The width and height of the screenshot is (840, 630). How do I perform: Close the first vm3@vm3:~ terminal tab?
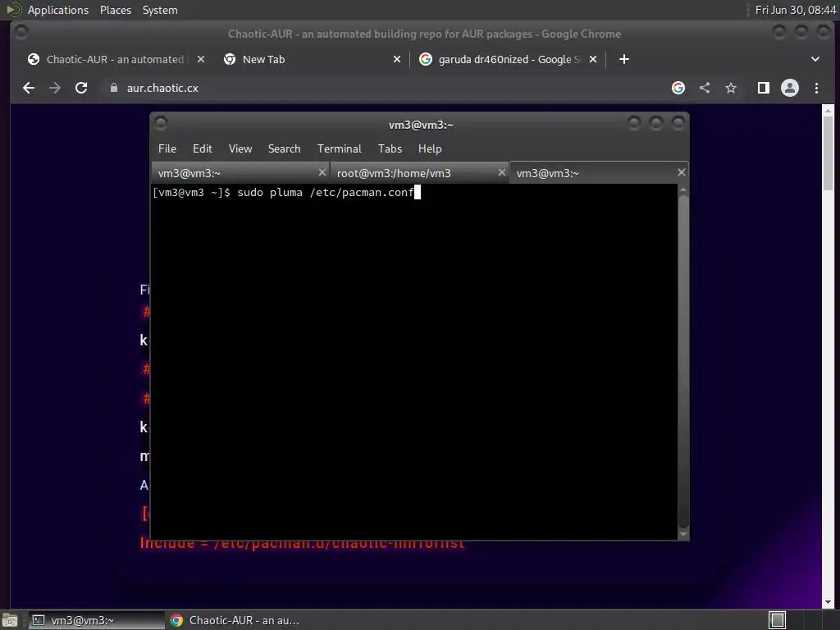pos(322,172)
